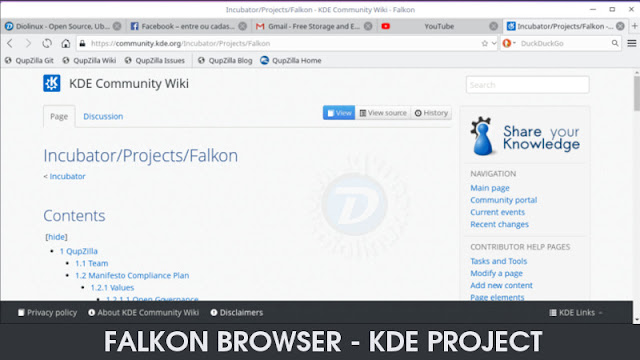Viewport: 640px width, 360px height.
Task: Open the home page icon
Action: (x=65, y=43)
